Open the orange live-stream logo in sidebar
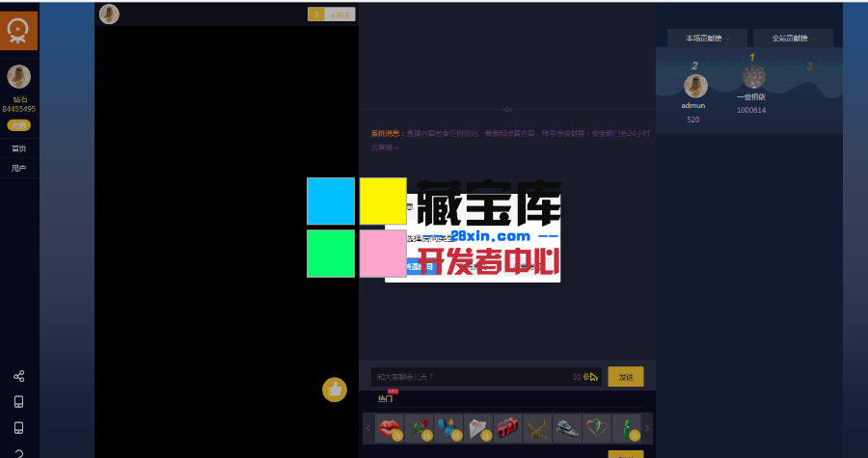Image resolution: width=868 pixels, height=458 pixels. (x=19, y=31)
